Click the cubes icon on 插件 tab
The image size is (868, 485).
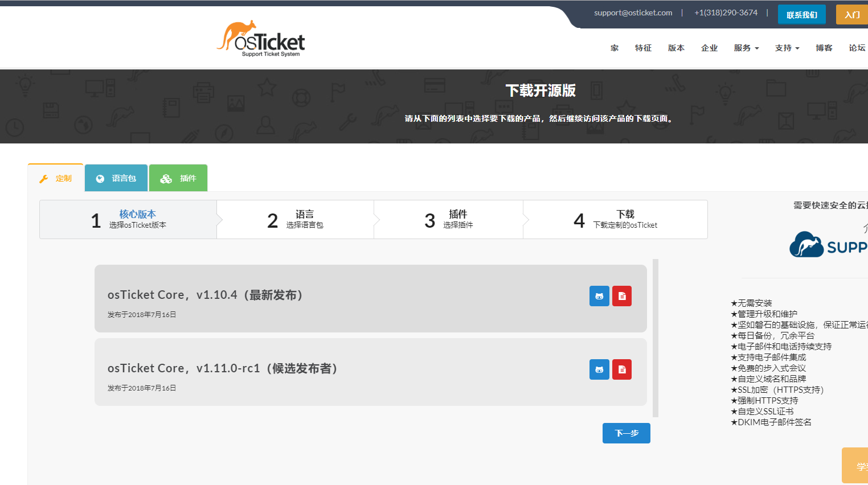coord(166,179)
